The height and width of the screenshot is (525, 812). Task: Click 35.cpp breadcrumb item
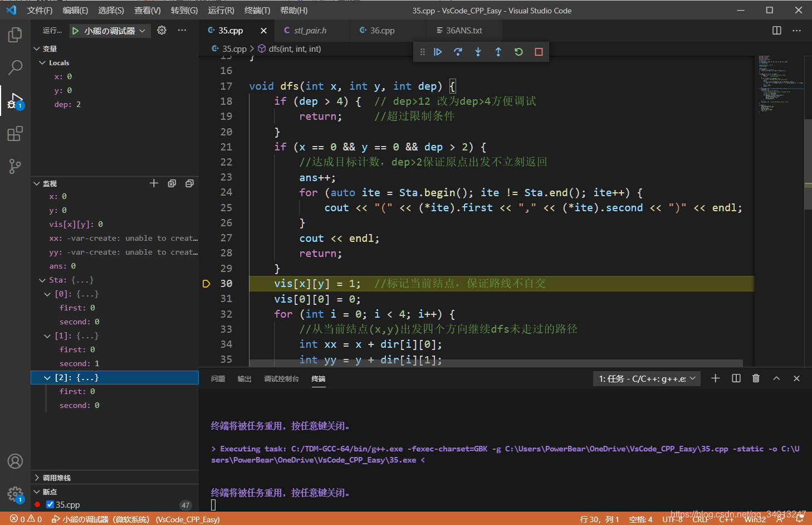click(x=229, y=49)
